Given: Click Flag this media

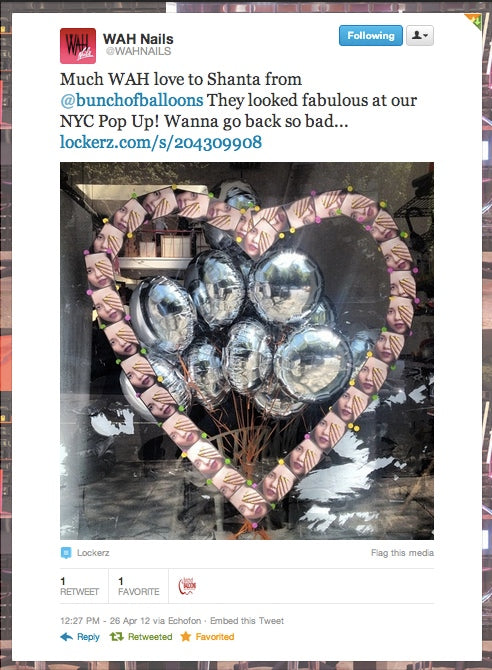Looking at the screenshot, I should 402,553.
